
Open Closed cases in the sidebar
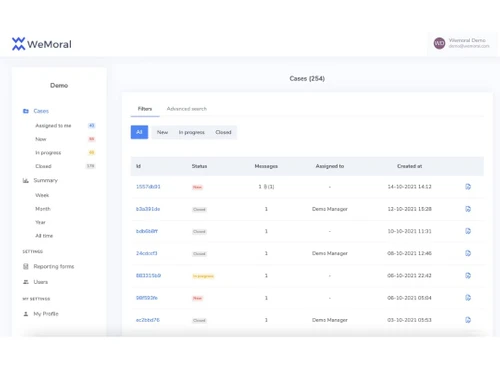coord(43,166)
